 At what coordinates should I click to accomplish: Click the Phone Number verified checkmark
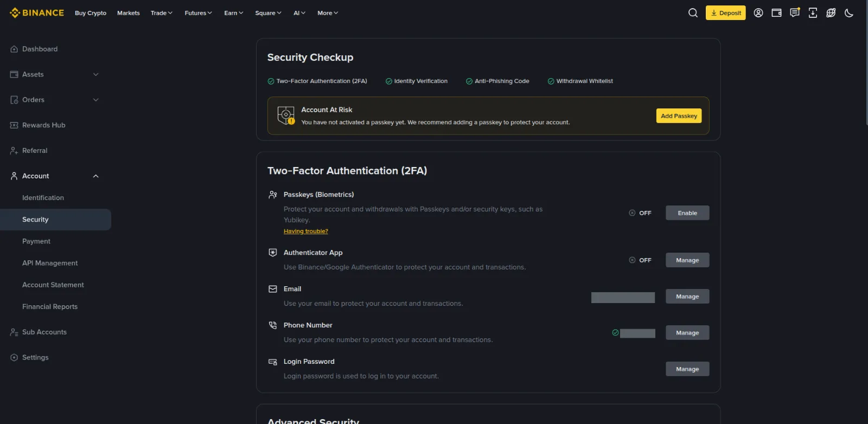(x=615, y=333)
